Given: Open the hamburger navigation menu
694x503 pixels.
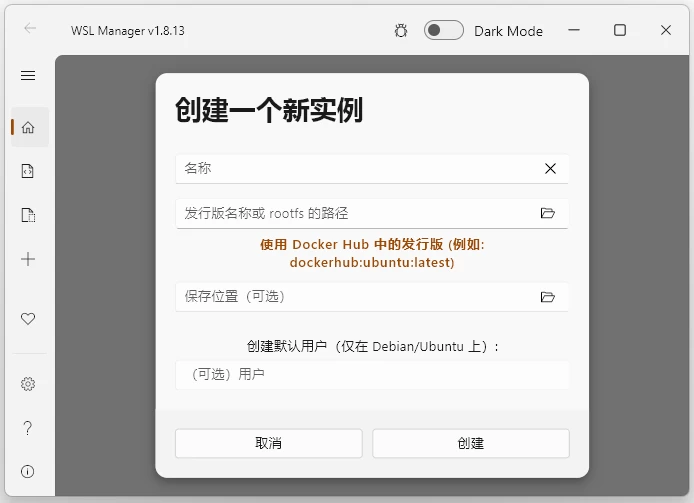Looking at the screenshot, I should point(28,75).
